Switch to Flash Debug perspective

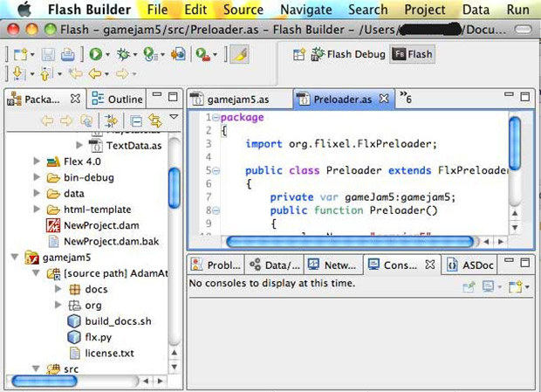348,54
